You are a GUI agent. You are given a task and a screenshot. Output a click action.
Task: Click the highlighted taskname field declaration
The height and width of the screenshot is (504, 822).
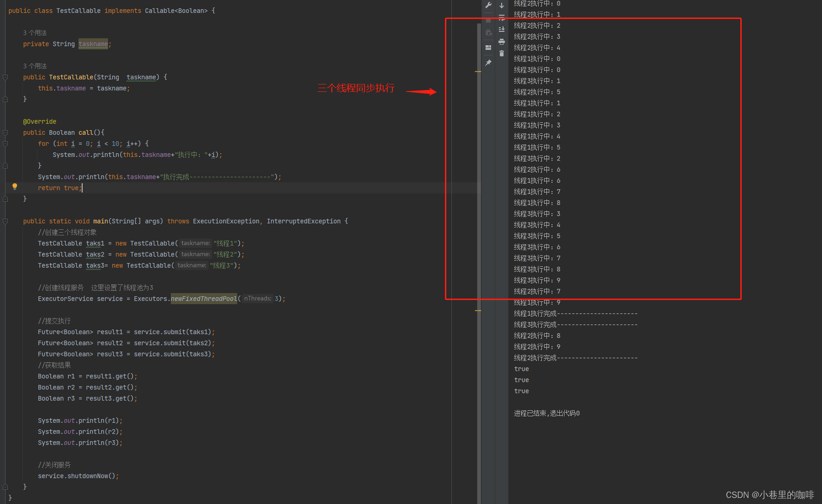[x=93, y=44]
